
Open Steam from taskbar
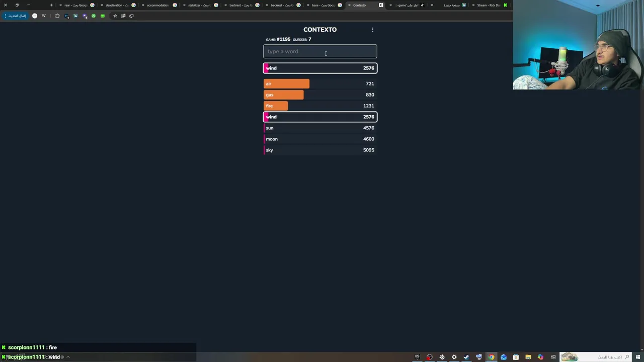click(x=466, y=357)
